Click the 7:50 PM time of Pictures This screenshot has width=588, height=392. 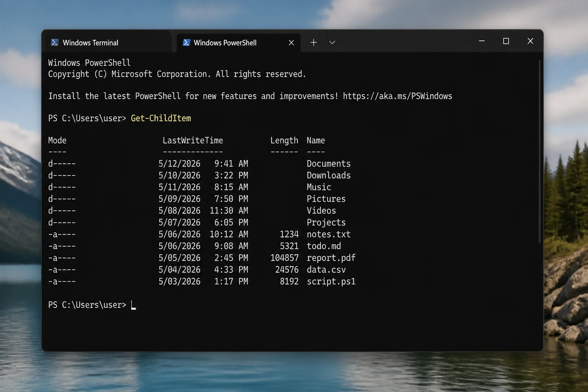pos(231,199)
